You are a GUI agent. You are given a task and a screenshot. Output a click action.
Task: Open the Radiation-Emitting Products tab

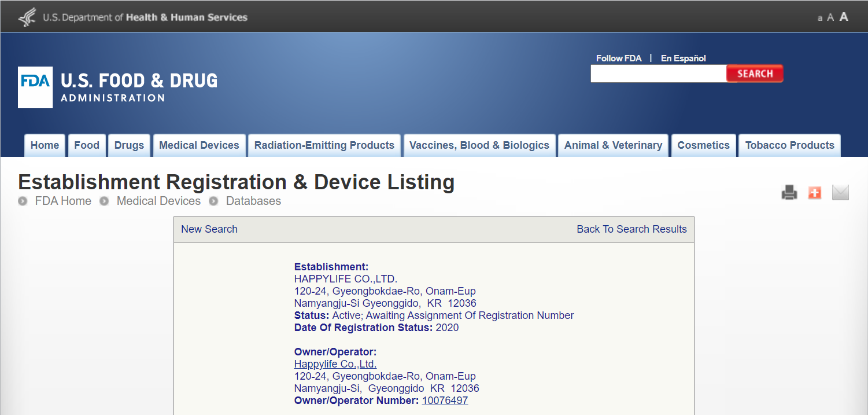point(324,145)
